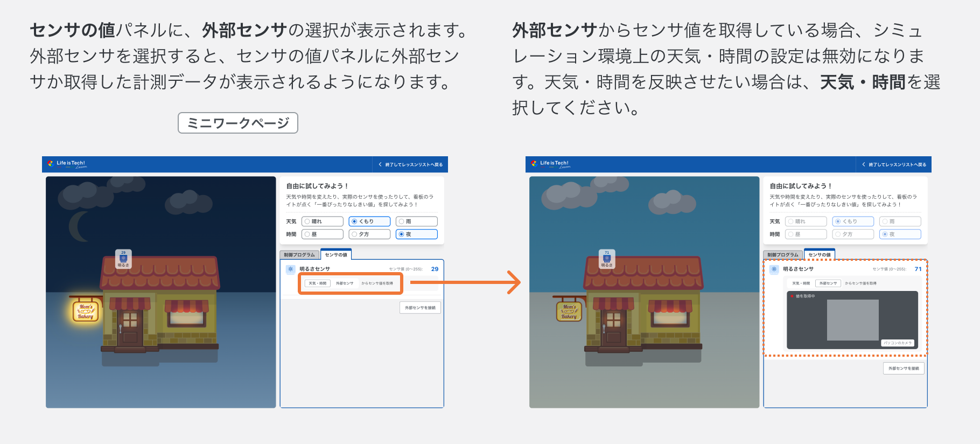Click the brightness sensor badge showing 71 on the roof
Screen dimensions: 980x444
(607, 259)
